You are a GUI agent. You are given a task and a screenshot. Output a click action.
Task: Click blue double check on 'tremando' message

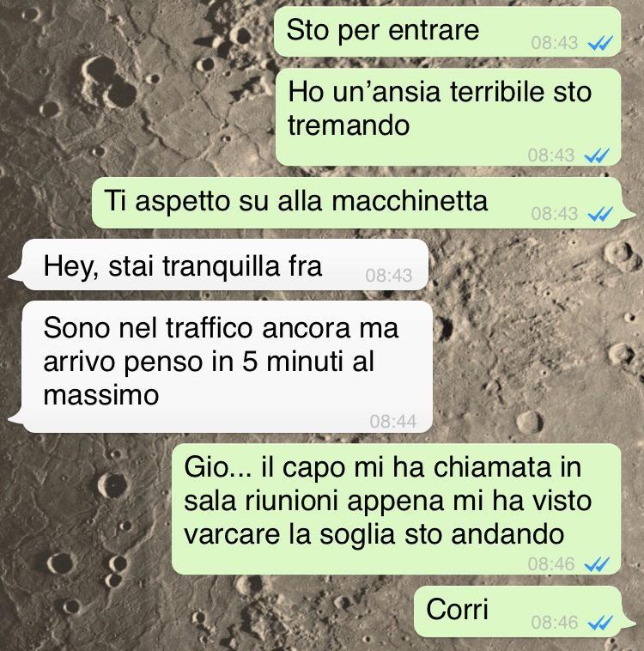tap(597, 155)
